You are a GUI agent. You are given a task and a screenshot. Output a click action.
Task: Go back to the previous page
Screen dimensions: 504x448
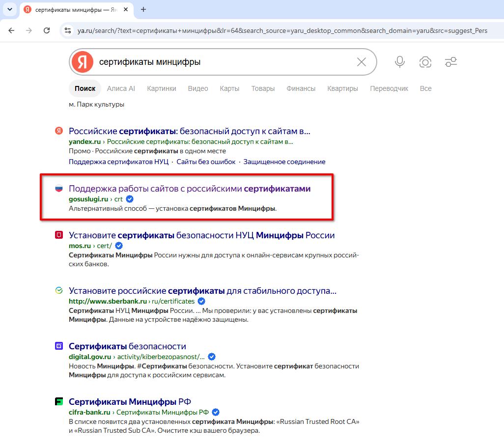tap(12, 30)
